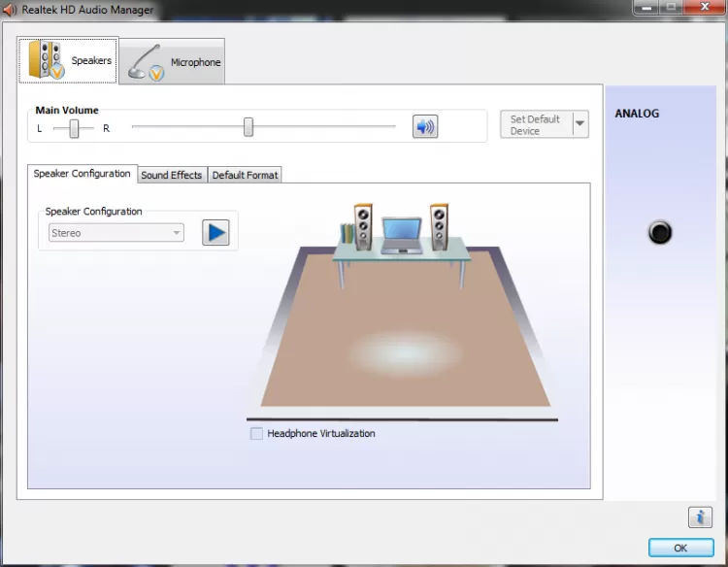Viewport: 728px width, 567px height.
Task: Mute the main volume speaker button
Action: (425, 126)
